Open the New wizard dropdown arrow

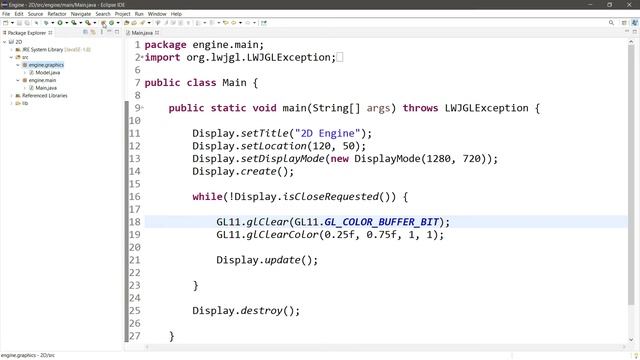[x=12, y=23]
